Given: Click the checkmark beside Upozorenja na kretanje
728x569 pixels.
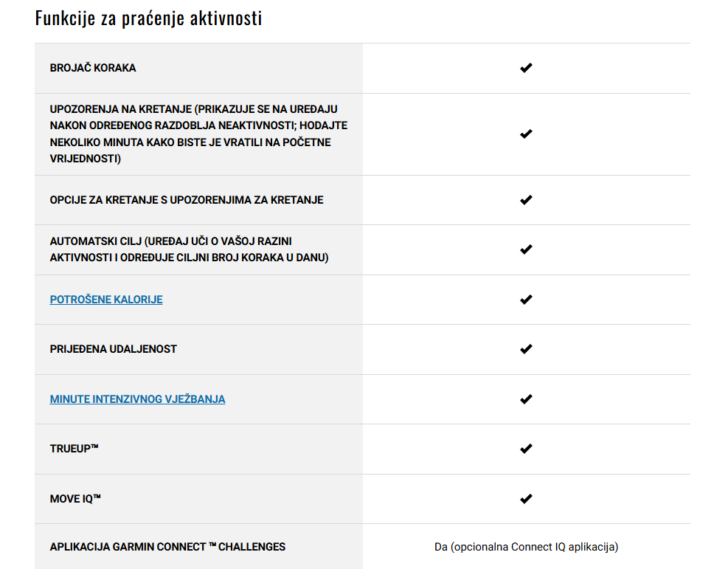Looking at the screenshot, I should click(526, 134).
